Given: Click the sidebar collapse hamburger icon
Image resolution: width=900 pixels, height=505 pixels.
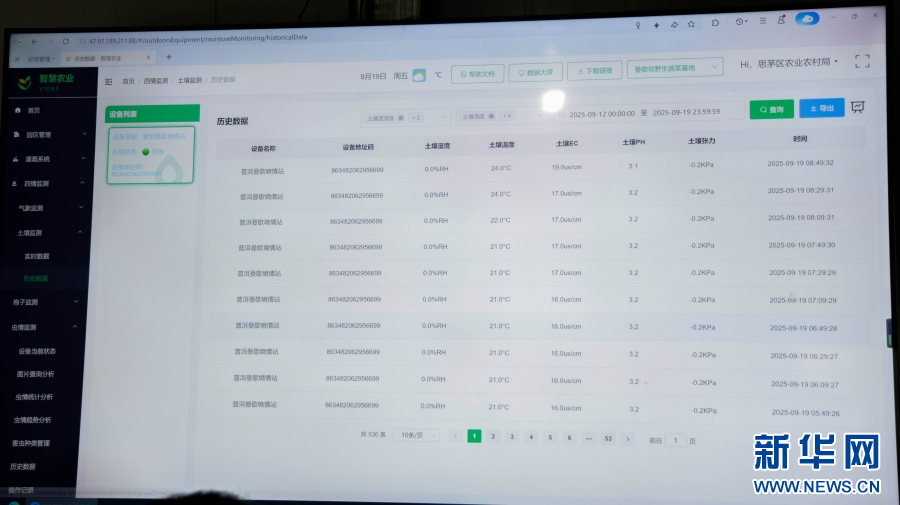Looking at the screenshot, I should click(x=108, y=81).
